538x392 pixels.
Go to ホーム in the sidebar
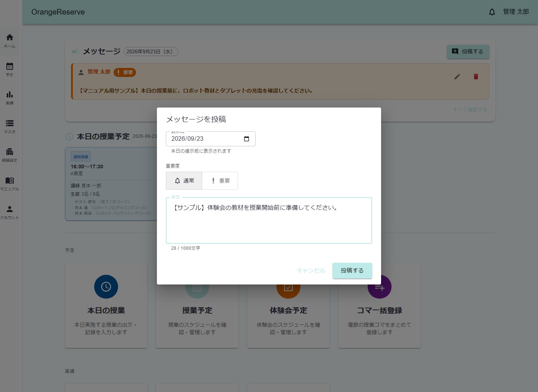coord(10,41)
